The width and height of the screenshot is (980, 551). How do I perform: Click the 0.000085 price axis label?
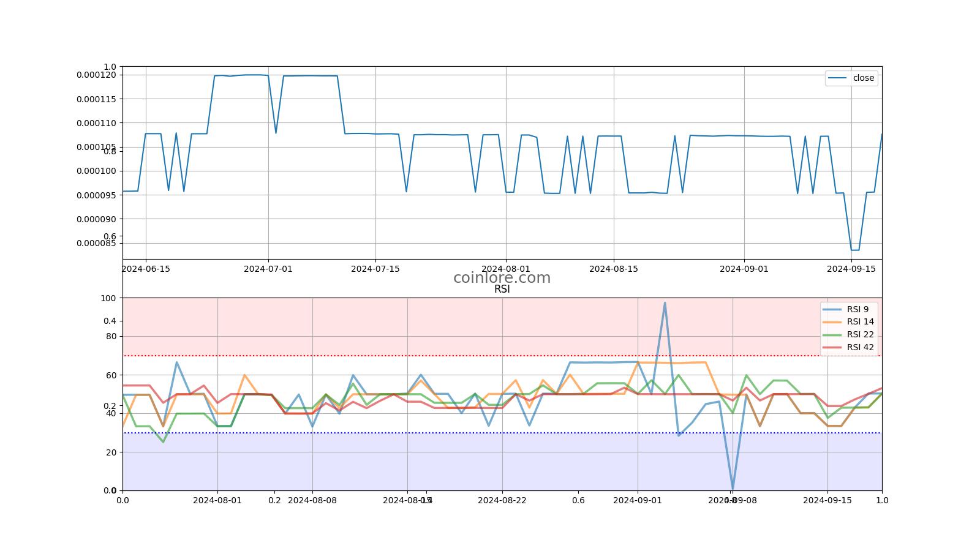96,243
